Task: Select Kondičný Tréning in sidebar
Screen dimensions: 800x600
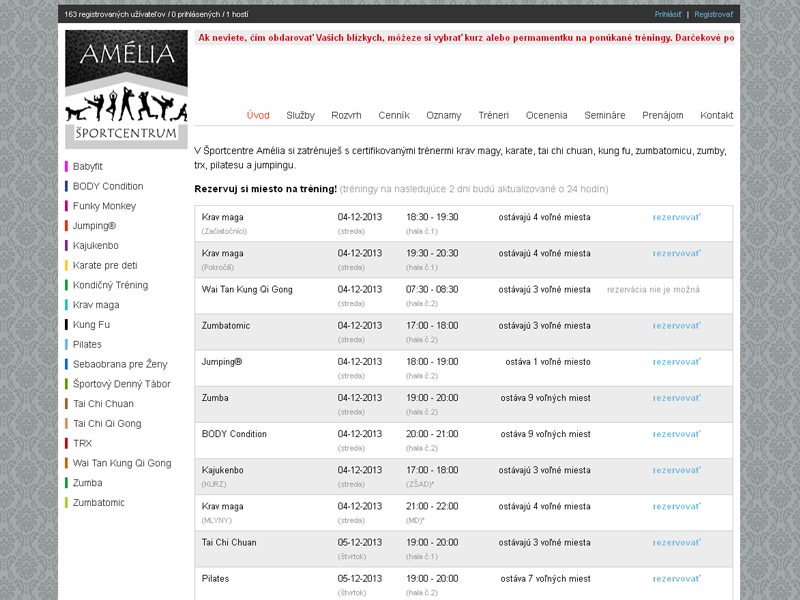Action: [111, 285]
